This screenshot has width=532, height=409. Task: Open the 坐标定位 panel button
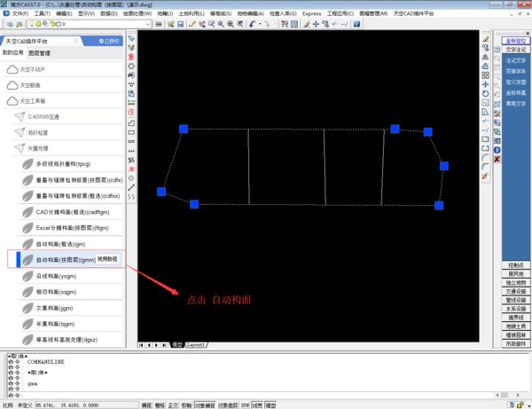coord(516,41)
